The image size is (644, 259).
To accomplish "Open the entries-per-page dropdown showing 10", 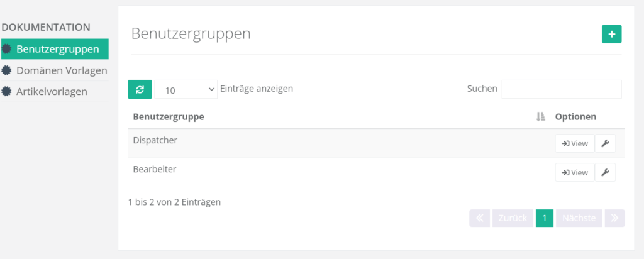I will pos(186,90).
